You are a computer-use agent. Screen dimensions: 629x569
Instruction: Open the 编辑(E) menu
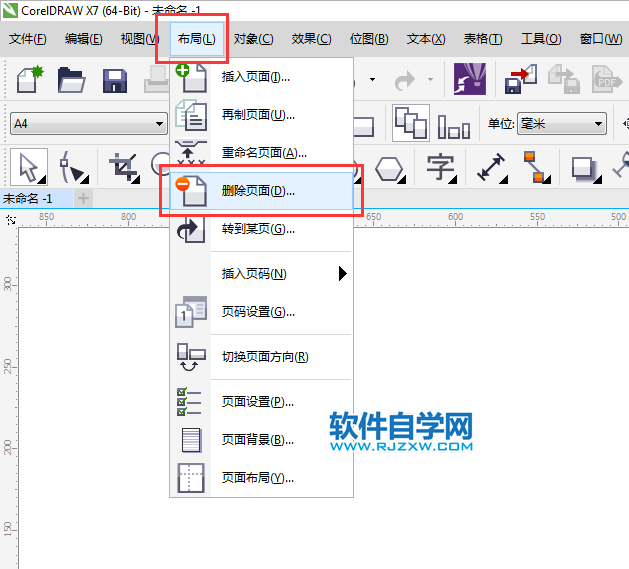[x=83, y=39]
